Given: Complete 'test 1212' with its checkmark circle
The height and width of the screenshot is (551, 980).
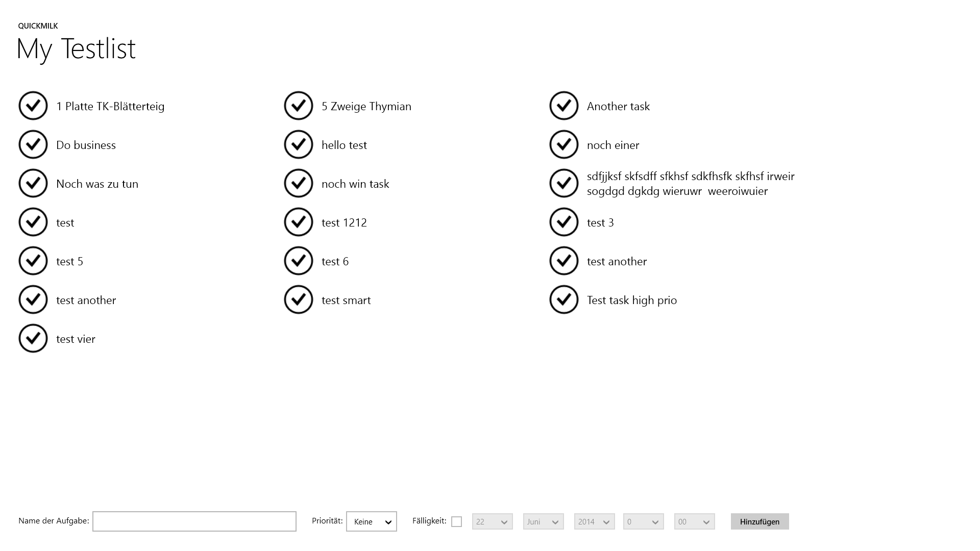Looking at the screenshot, I should (x=299, y=222).
